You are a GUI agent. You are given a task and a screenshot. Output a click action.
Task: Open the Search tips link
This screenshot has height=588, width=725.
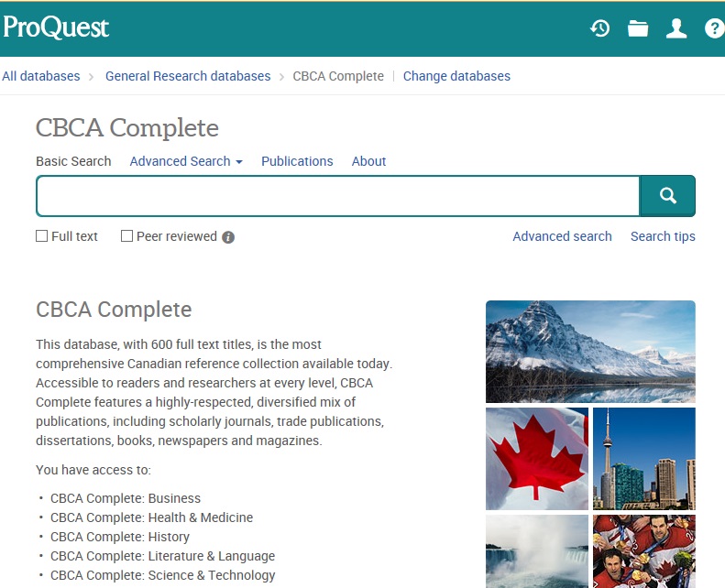point(663,236)
